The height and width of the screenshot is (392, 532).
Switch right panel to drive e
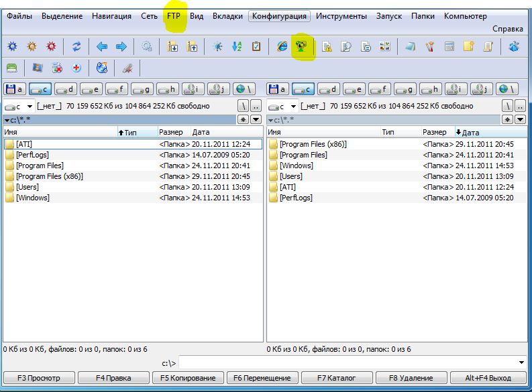tap(354, 89)
